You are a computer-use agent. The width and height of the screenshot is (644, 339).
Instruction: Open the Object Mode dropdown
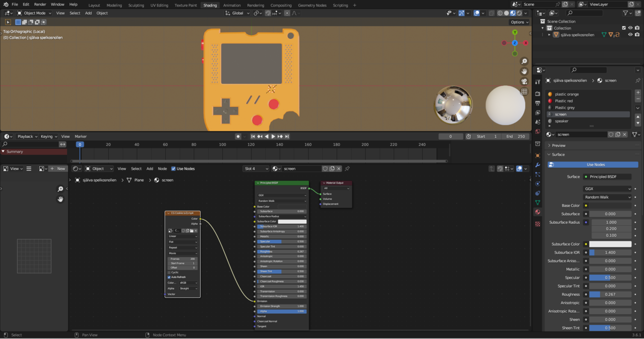[x=34, y=13]
